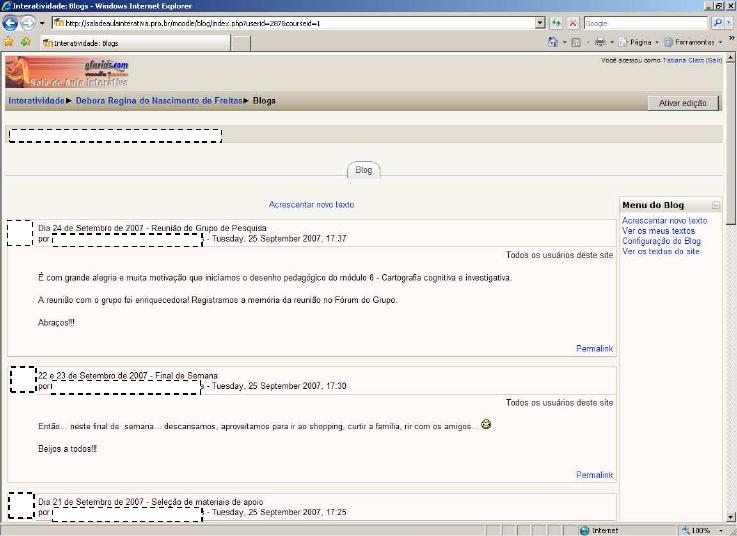Click the Add to Favorites icon
This screenshot has width=737, height=536.
tap(25, 42)
